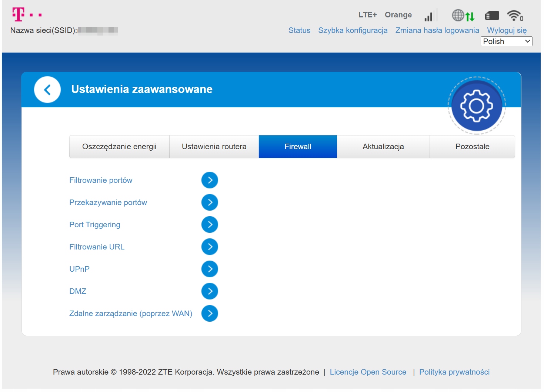Open Polityka prywatności footer link

pos(454,372)
